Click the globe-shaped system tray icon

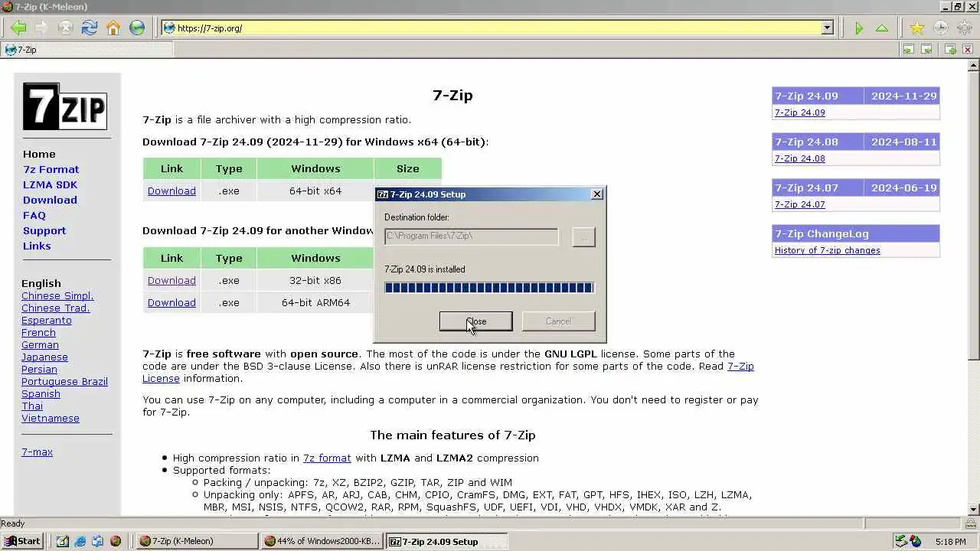coord(916,542)
